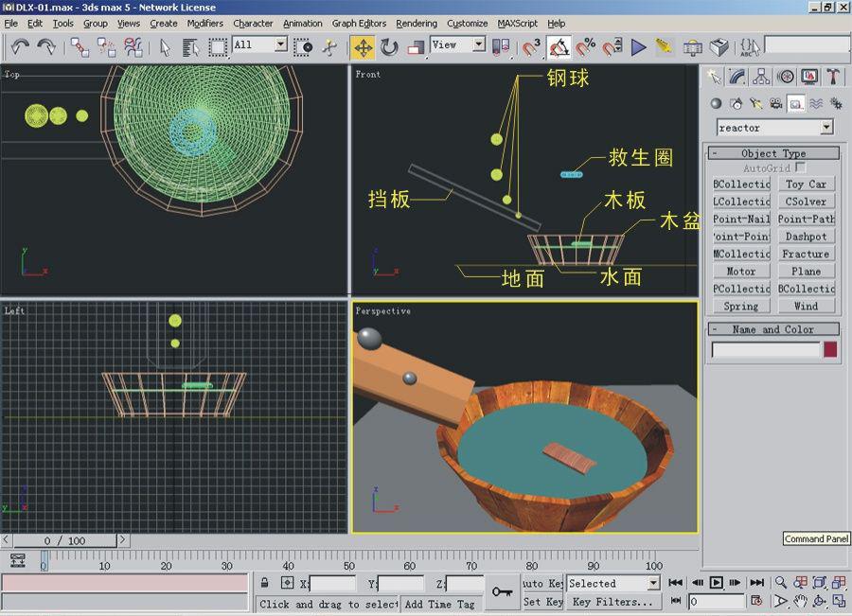852x616 pixels.
Task: Click the Undo arrow icon
Action: [20, 46]
